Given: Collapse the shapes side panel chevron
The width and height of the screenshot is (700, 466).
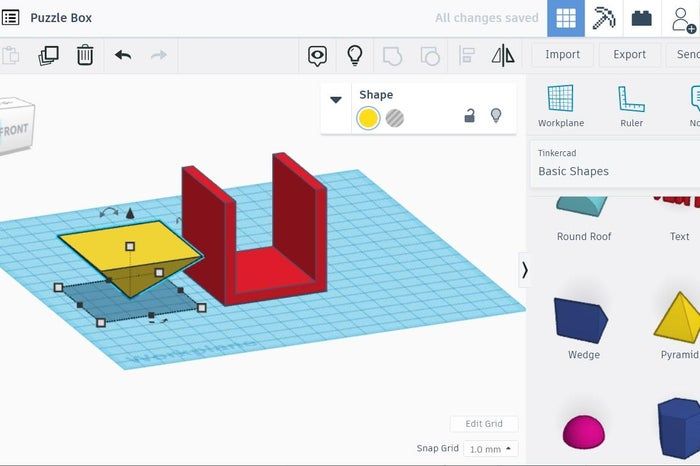Looking at the screenshot, I should click(525, 270).
